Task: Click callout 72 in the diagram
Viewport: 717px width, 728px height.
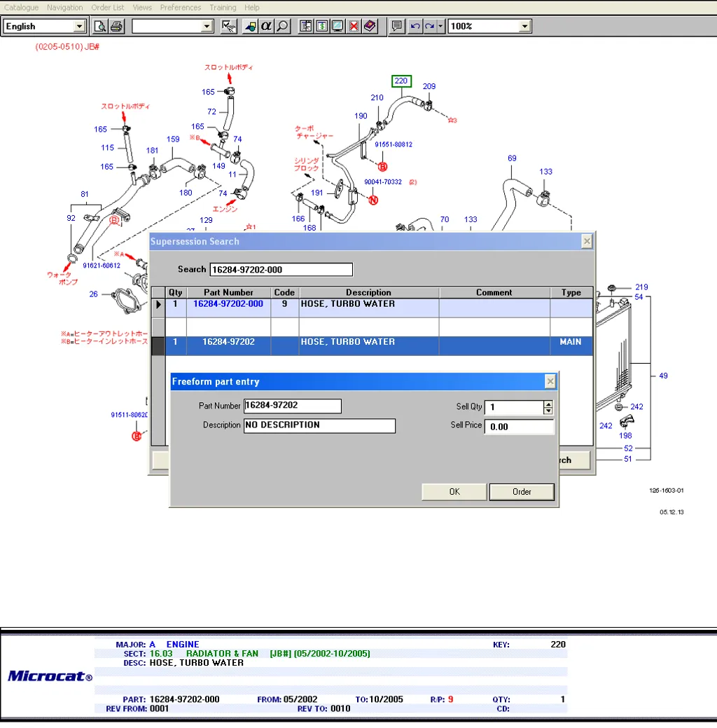Action: pyautogui.click(x=211, y=111)
